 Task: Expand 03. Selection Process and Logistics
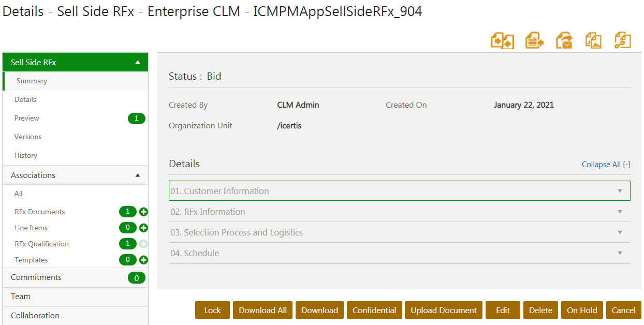pyautogui.click(x=620, y=232)
